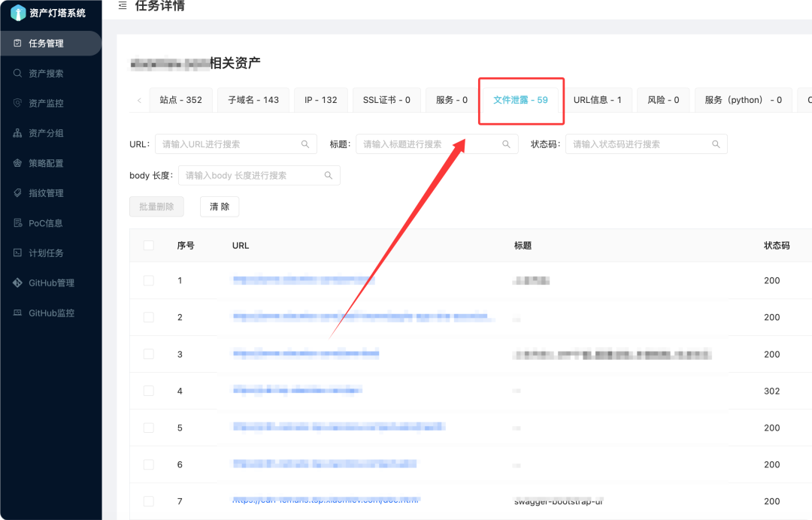
Task: Open GitHub管理 in the sidebar
Action: (51, 283)
